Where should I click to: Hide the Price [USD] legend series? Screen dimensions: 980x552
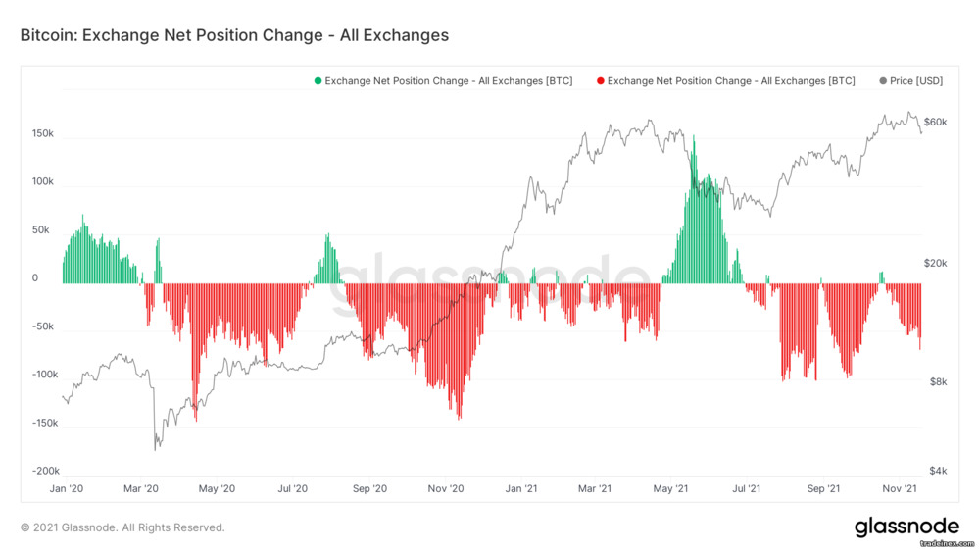(910, 81)
